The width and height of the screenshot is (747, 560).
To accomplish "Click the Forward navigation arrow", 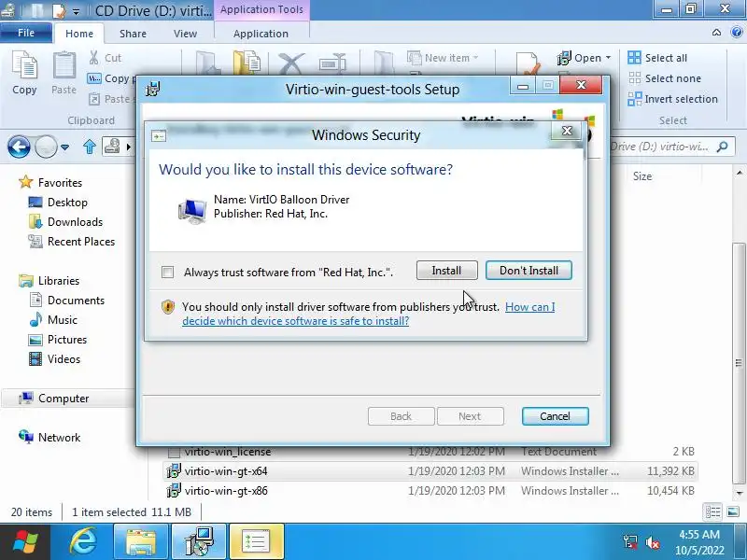I will (x=46, y=147).
